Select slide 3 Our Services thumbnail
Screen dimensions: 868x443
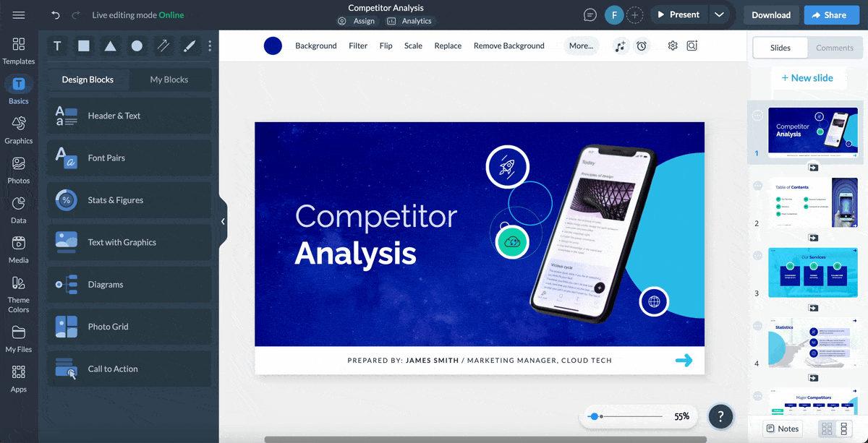[812, 272]
